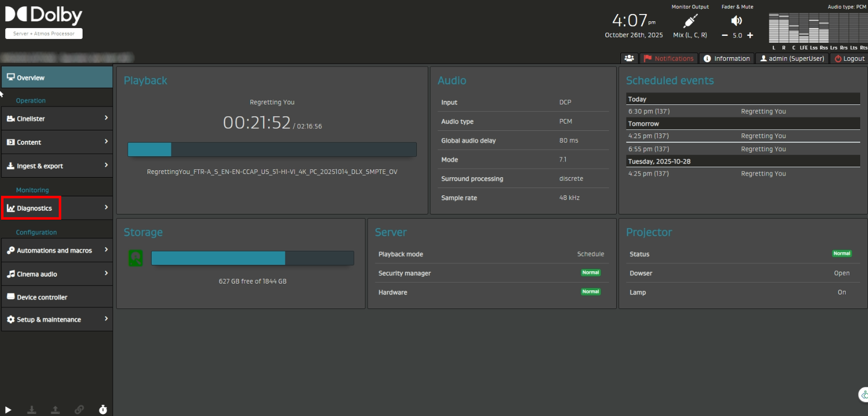Select the Overview menu item

[57, 77]
